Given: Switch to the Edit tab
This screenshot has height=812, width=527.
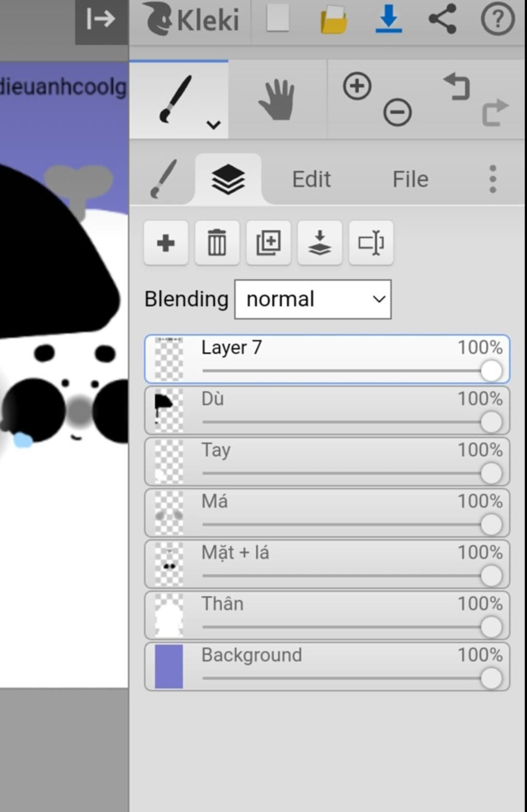Looking at the screenshot, I should [311, 179].
